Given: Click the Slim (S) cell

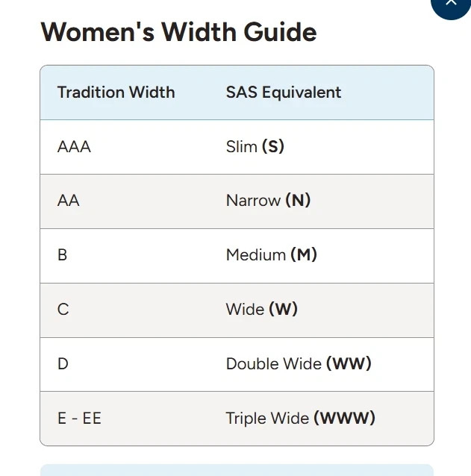Looking at the screenshot, I should 255,147.
